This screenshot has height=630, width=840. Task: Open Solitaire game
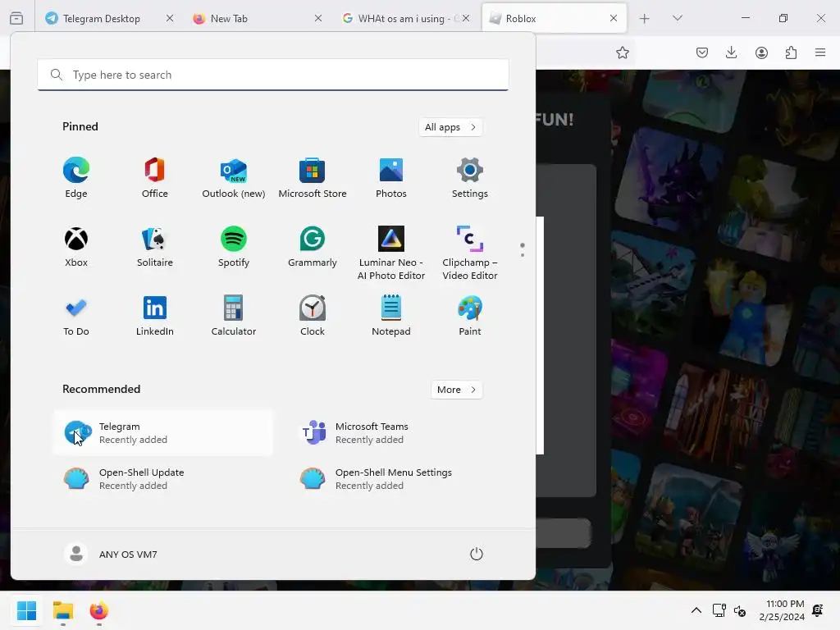pos(155,247)
